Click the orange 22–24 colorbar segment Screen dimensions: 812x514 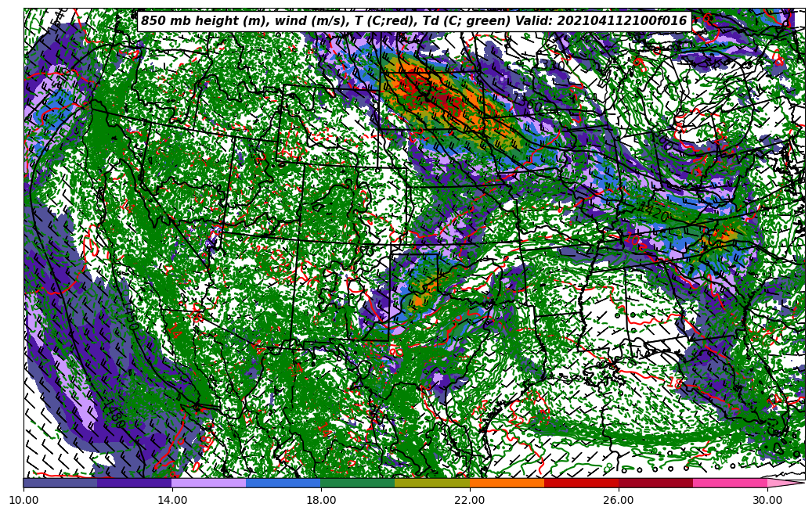click(507, 483)
